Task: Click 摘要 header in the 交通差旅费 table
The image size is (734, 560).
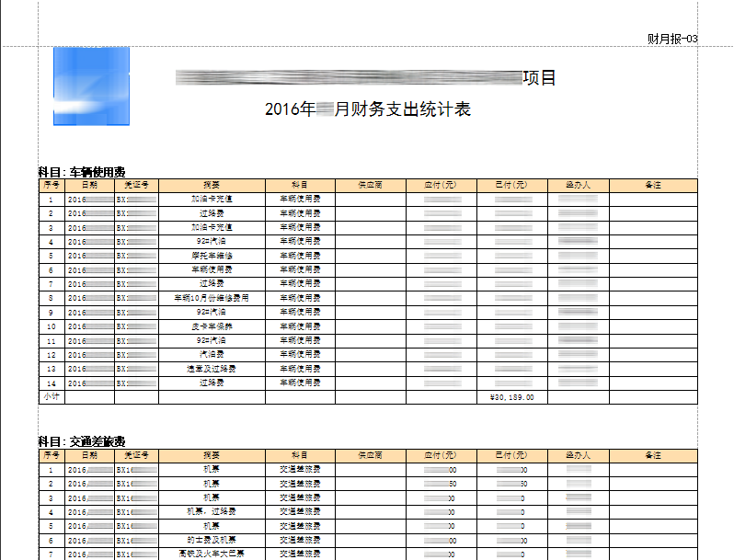Action: 212,456
